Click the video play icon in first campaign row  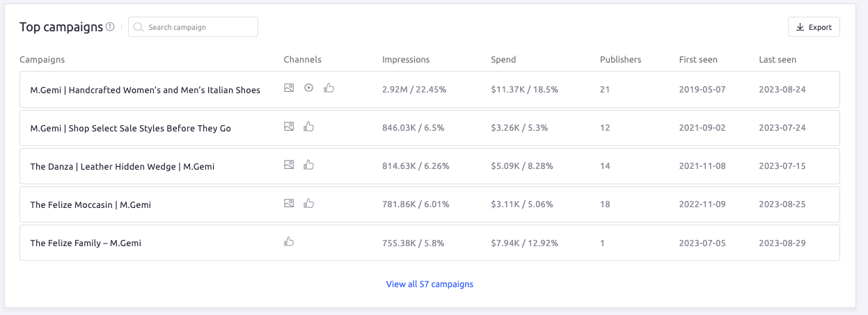(x=309, y=88)
